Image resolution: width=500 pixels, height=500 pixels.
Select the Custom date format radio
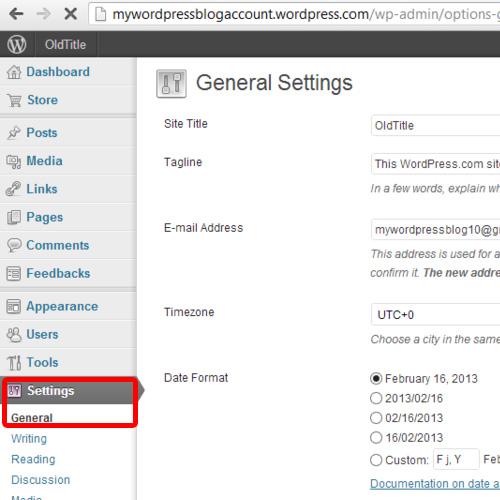pos(376,460)
